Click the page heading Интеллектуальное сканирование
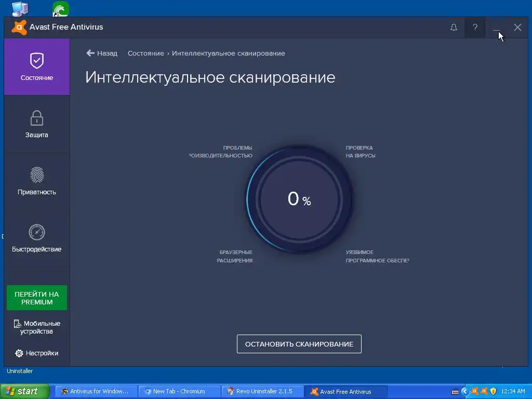 pos(210,77)
